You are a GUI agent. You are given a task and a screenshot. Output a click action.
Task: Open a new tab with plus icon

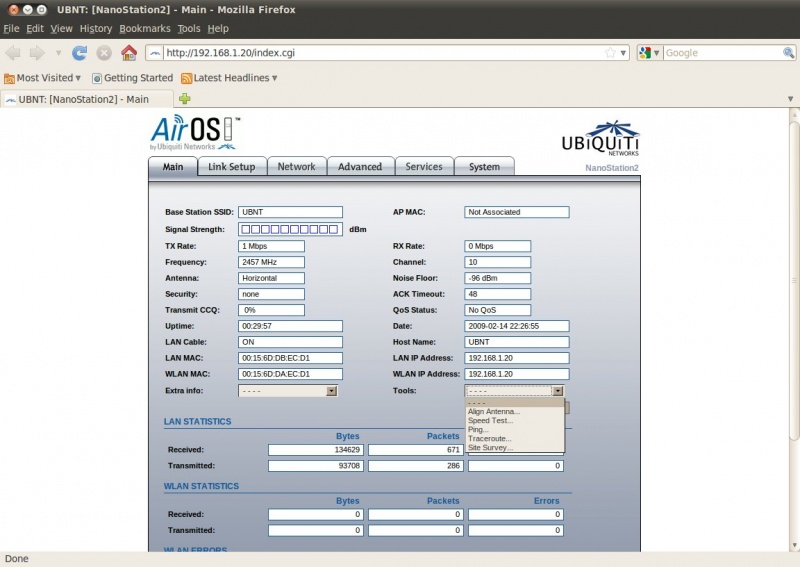coord(184,99)
